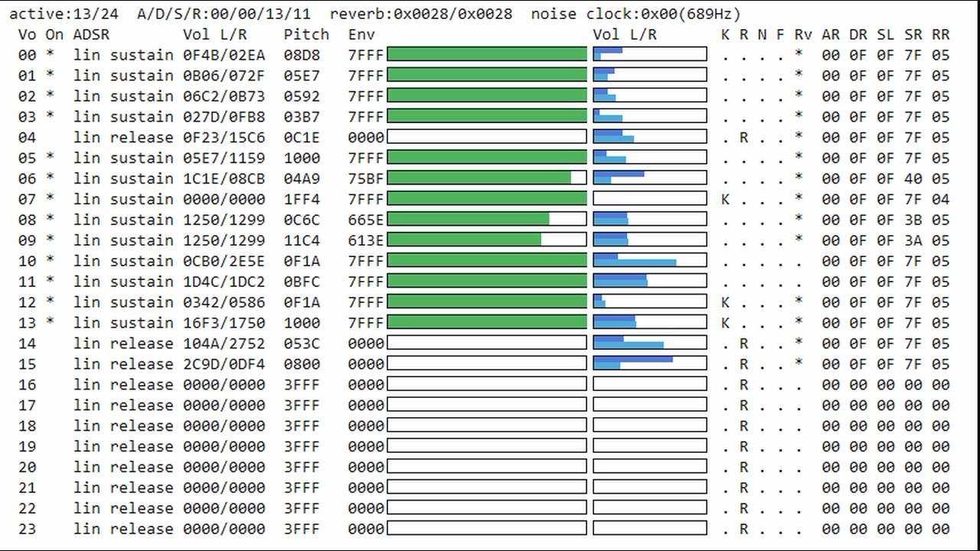Select envelope value "75BF"

(366, 178)
